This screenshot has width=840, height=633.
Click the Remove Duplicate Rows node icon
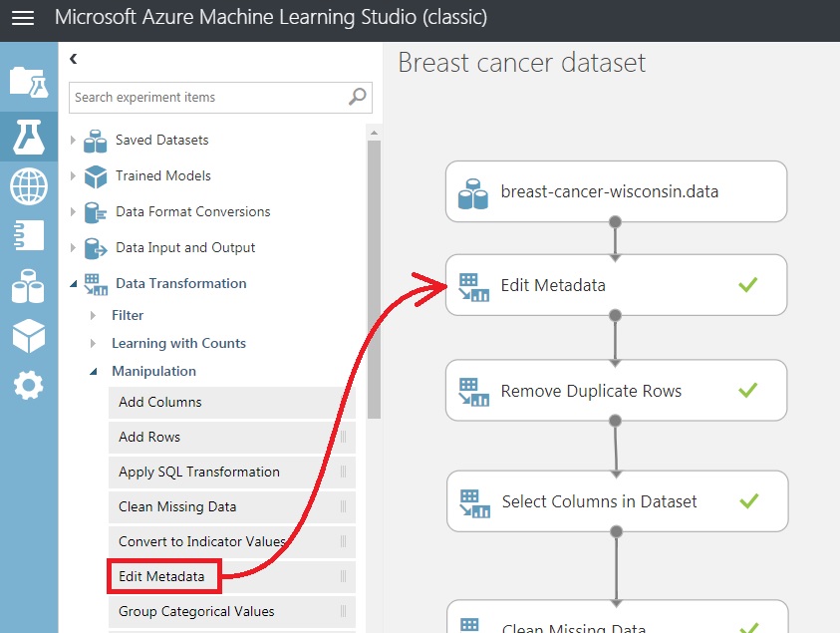tap(473, 392)
